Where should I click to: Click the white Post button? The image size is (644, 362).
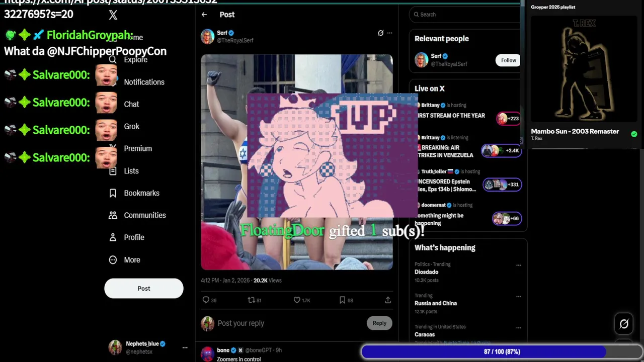click(x=144, y=289)
